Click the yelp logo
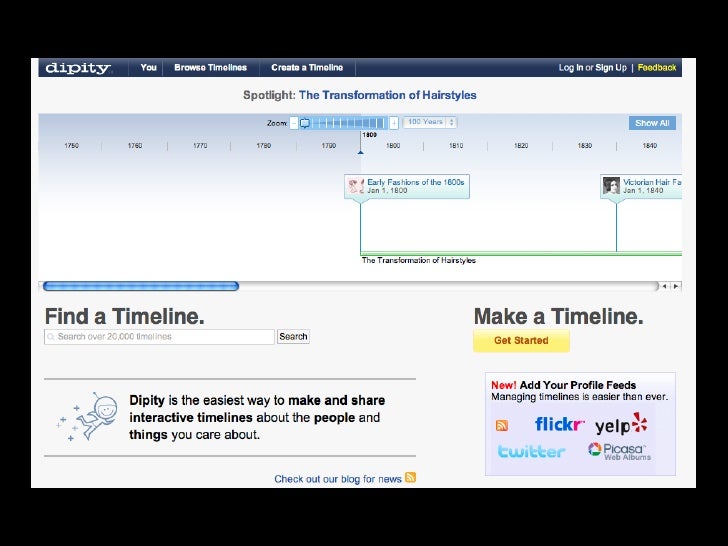Image resolution: width=728 pixels, height=546 pixels. tap(621, 423)
